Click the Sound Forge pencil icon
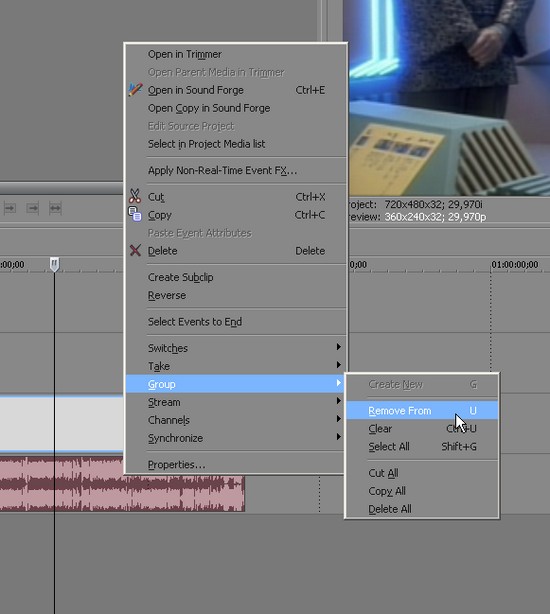This screenshot has width=550, height=614. tap(135, 90)
